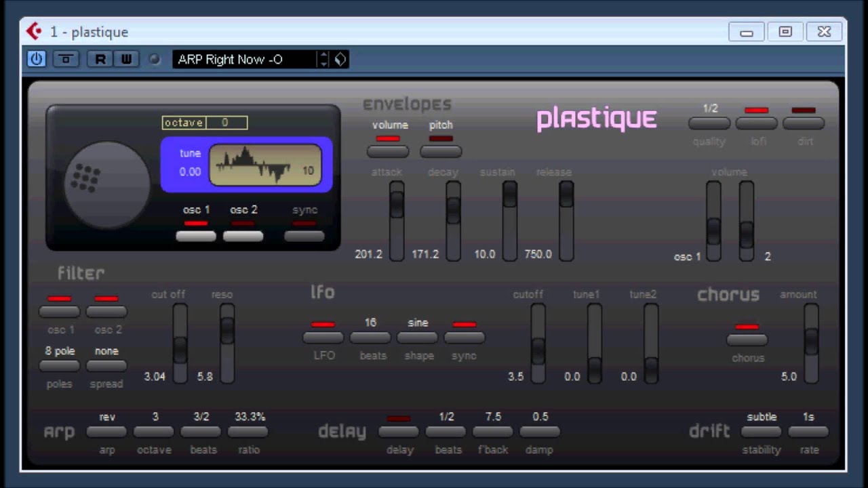Select the osc 2 button
This screenshot has height=488, width=868.
pyautogui.click(x=243, y=236)
